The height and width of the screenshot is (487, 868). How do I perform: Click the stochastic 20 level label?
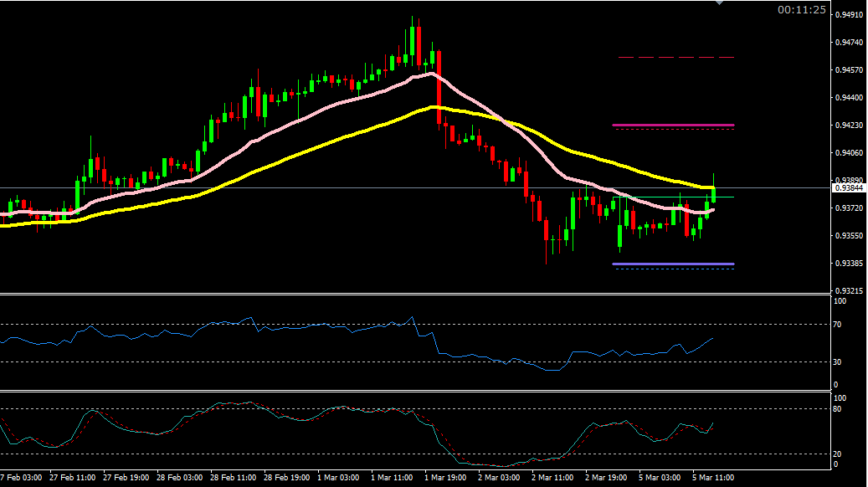pos(838,454)
